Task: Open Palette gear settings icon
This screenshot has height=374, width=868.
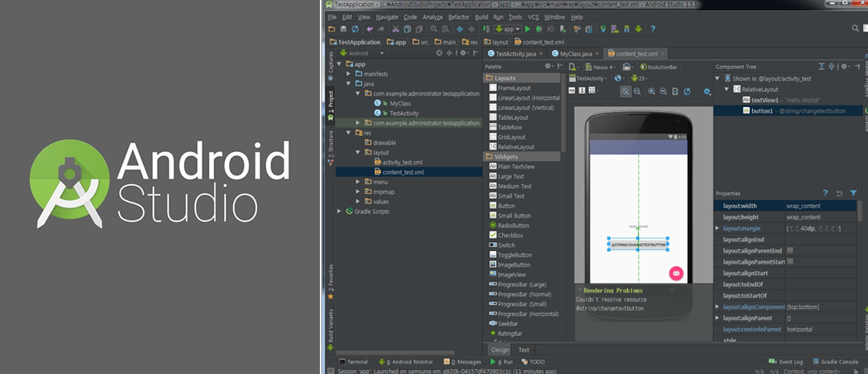Action: (549, 66)
